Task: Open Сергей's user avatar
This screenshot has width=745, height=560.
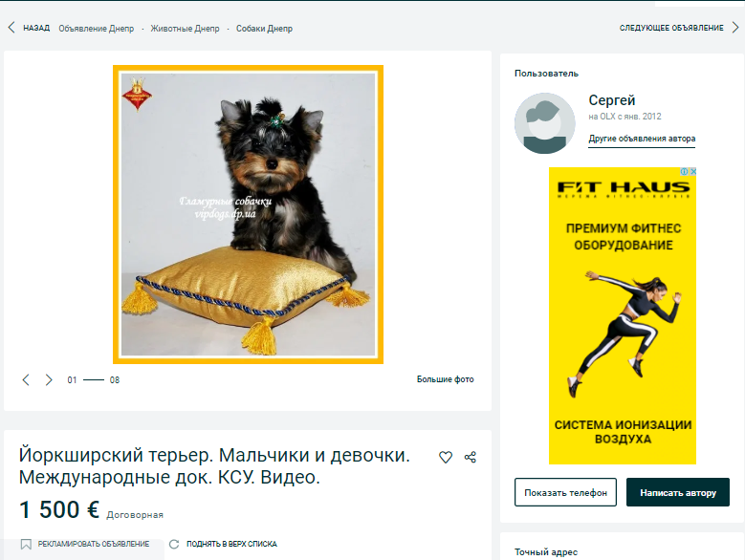Action: click(544, 123)
